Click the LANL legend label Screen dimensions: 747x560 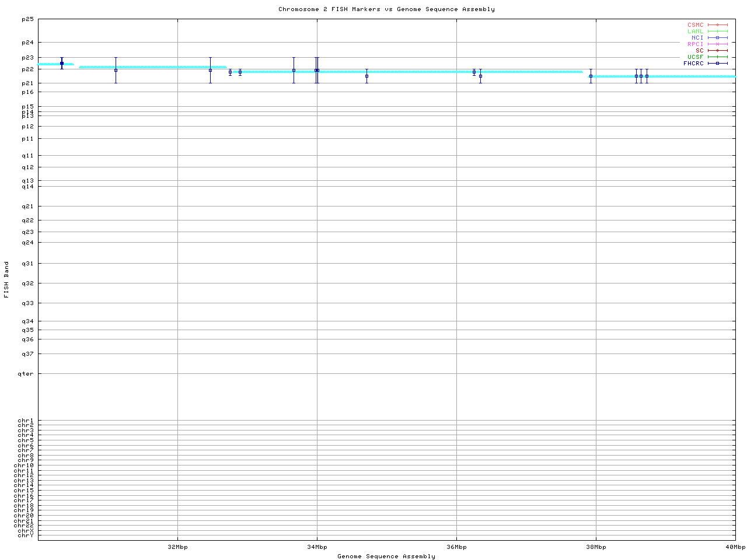(x=695, y=32)
